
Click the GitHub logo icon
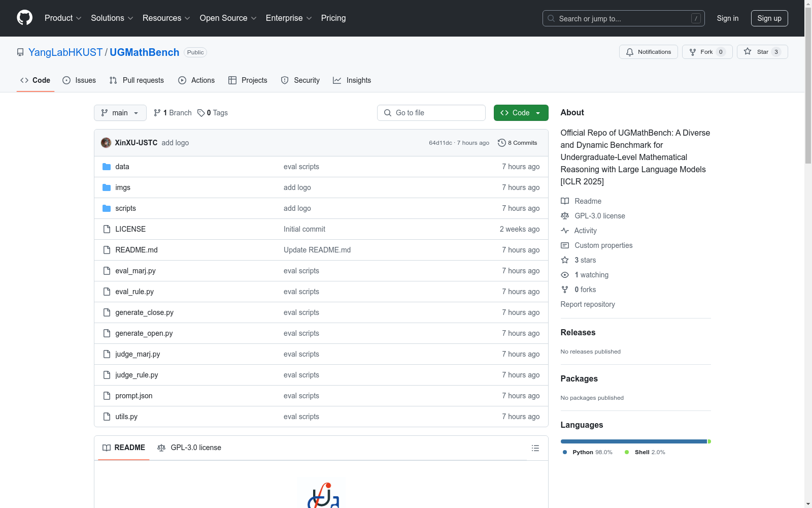click(x=24, y=18)
